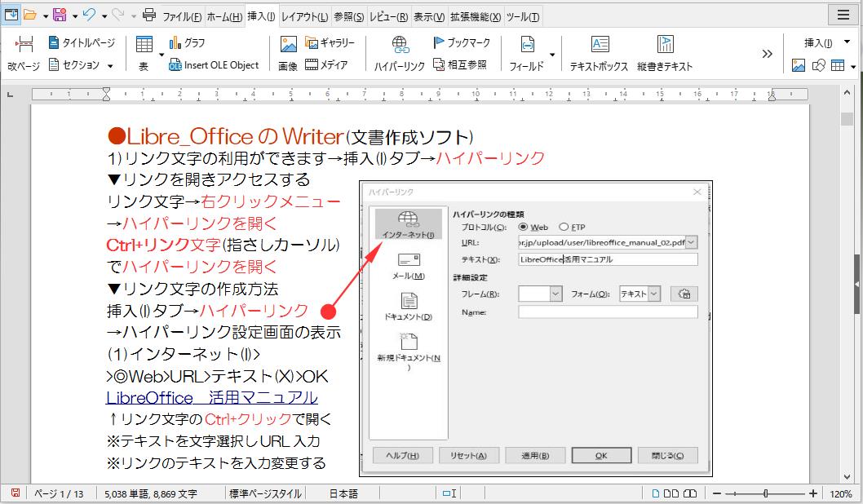Insert a chart with グラフ
Image resolution: width=863 pixels, height=504 pixels.
[187, 42]
